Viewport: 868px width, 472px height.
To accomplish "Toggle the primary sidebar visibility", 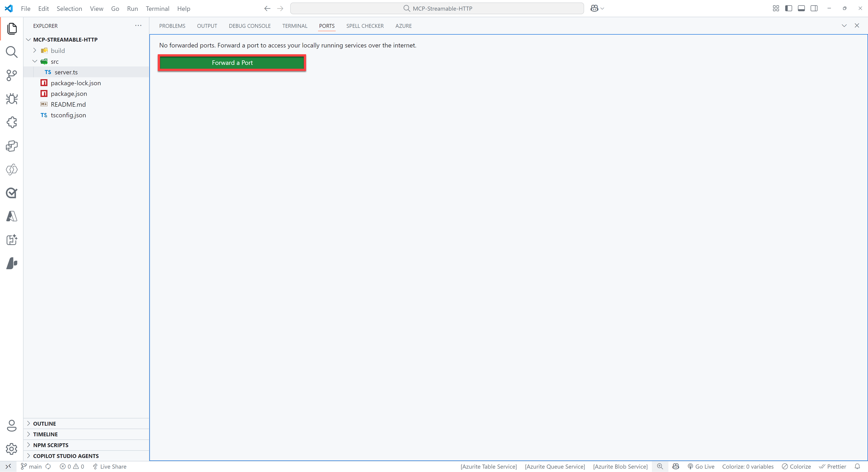I will tap(789, 8).
